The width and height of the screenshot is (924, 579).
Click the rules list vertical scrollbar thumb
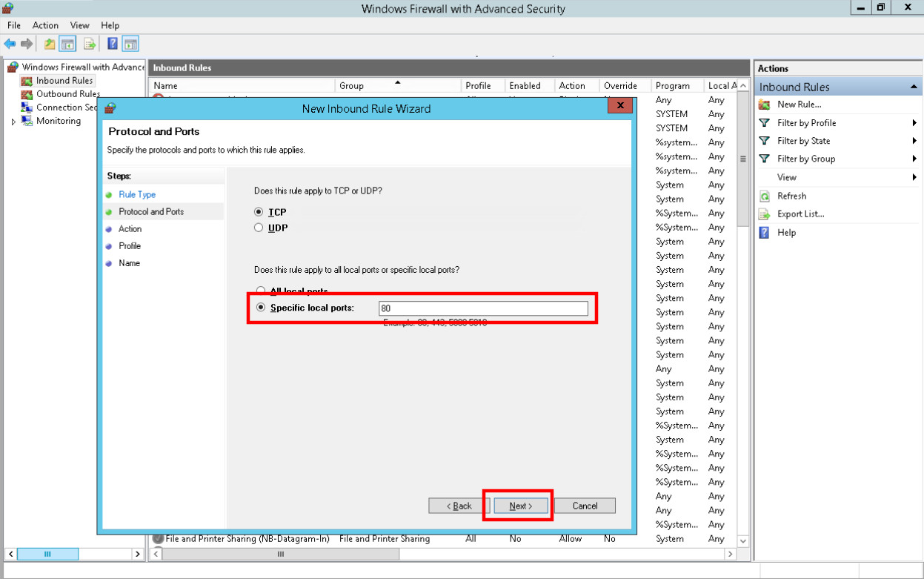pyautogui.click(x=743, y=159)
